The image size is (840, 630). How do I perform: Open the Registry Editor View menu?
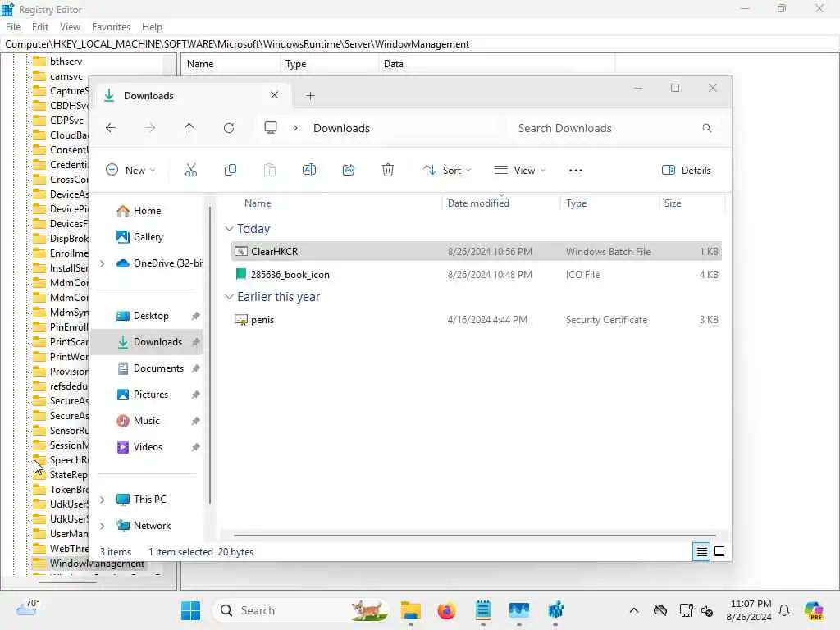click(x=70, y=27)
